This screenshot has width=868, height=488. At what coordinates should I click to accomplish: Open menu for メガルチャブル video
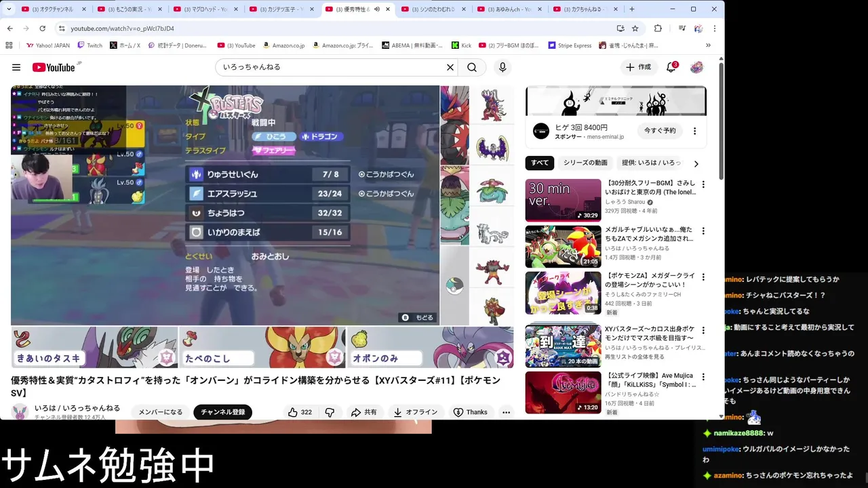[x=703, y=231]
